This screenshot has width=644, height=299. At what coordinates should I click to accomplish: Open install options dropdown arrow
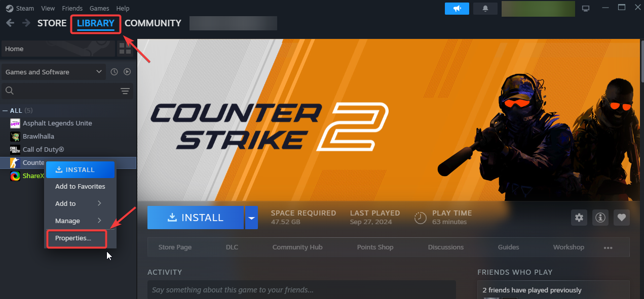click(251, 218)
